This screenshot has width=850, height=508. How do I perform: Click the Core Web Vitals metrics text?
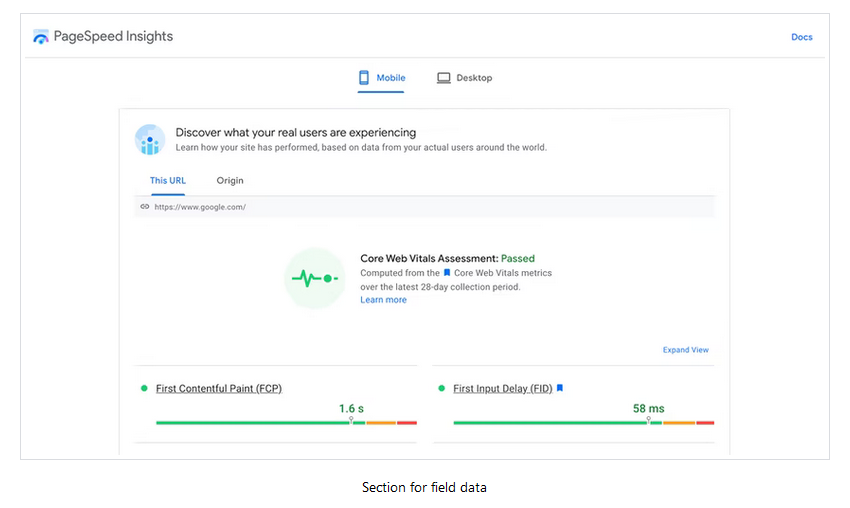pyautogui.click(x=503, y=273)
